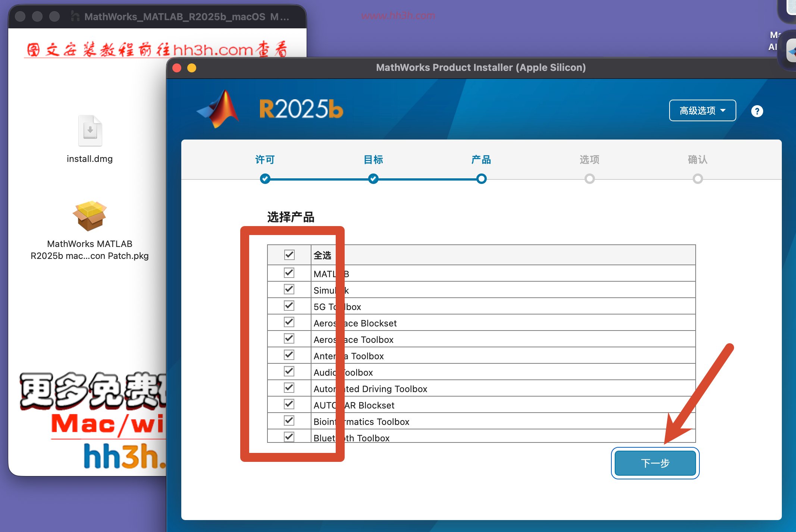Select the Aerospace Blockset row text

point(355,323)
